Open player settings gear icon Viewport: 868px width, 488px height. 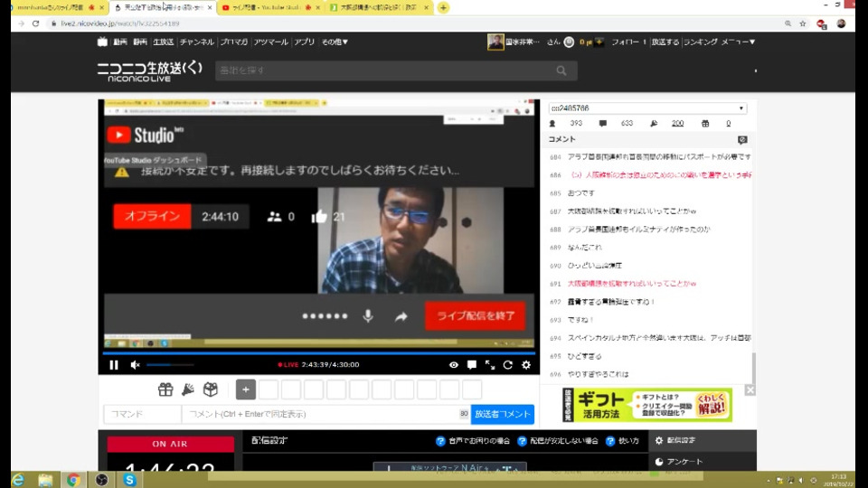coord(526,364)
